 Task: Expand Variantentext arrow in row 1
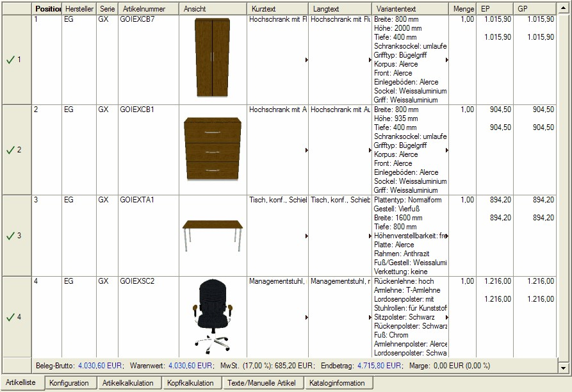(446, 60)
